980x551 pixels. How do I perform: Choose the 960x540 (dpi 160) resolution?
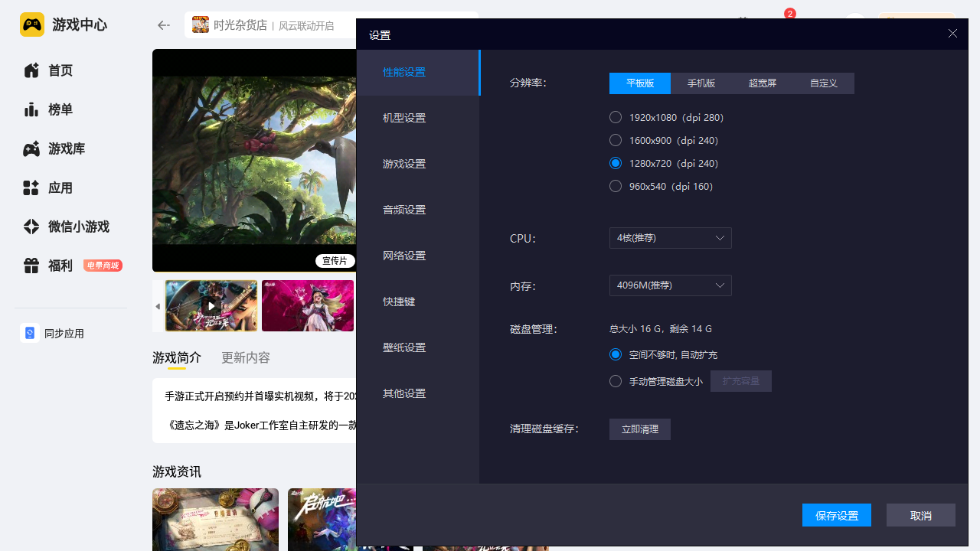click(x=616, y=186)
